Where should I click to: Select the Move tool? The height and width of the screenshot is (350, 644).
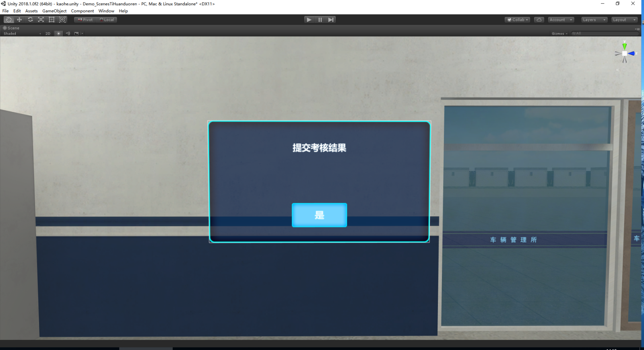coord(19,20)
